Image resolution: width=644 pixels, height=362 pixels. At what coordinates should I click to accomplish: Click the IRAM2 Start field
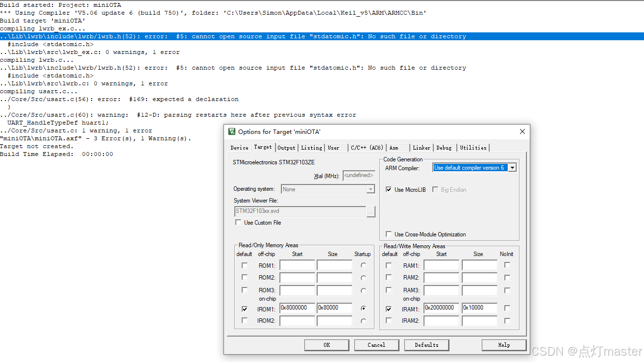[x=441, y=321]
